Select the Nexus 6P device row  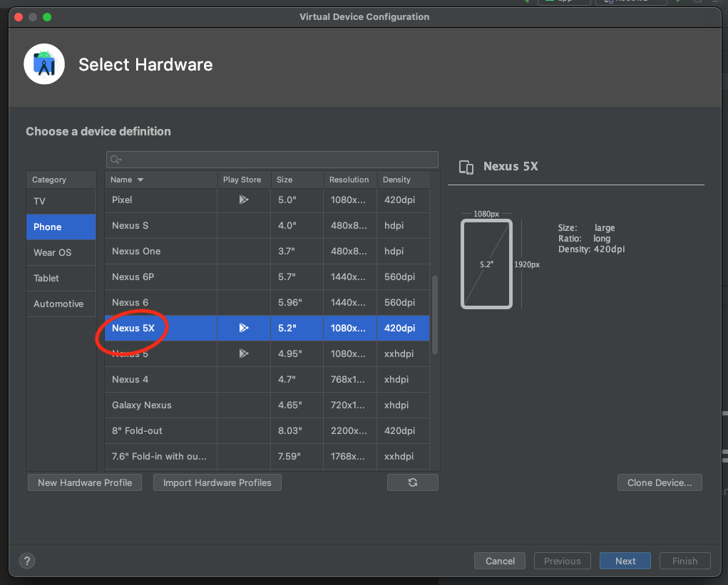point(267,277)
